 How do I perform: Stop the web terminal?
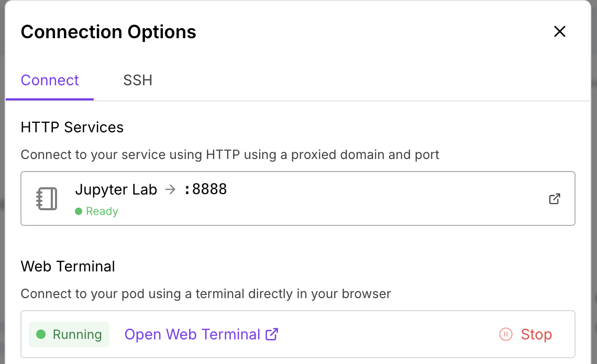[536, 335]
